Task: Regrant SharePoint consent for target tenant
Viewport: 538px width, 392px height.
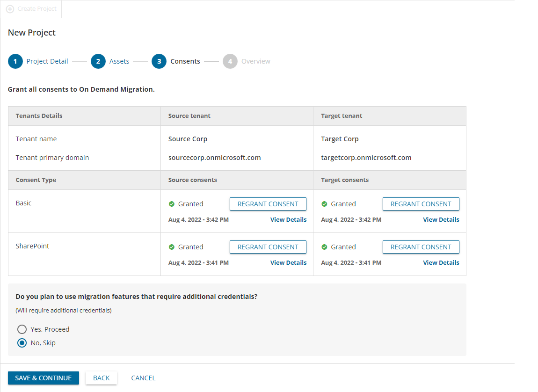Action: click(421, 247)
